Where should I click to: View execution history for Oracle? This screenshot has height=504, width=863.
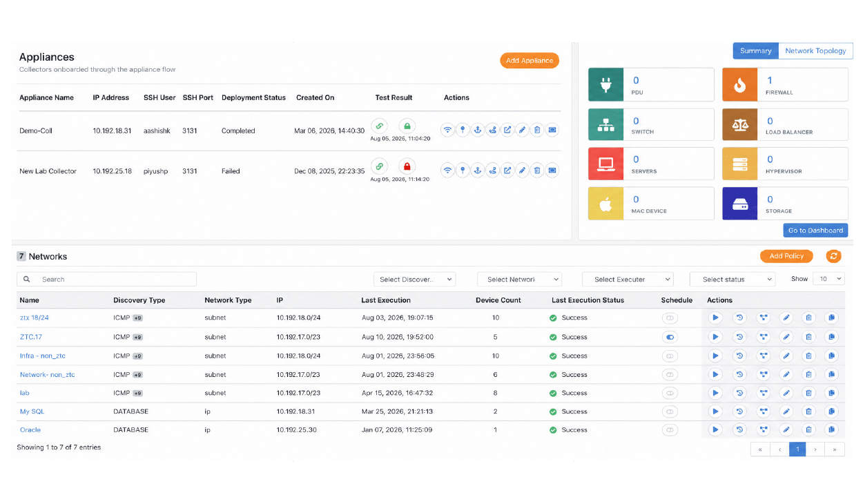click(739, 429)
